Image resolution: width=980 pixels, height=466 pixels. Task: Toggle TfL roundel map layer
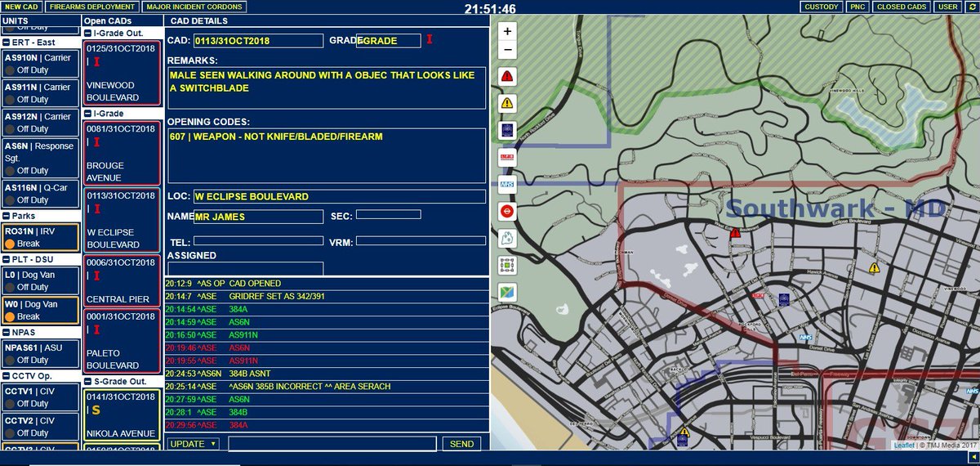(x=508, y=211)
